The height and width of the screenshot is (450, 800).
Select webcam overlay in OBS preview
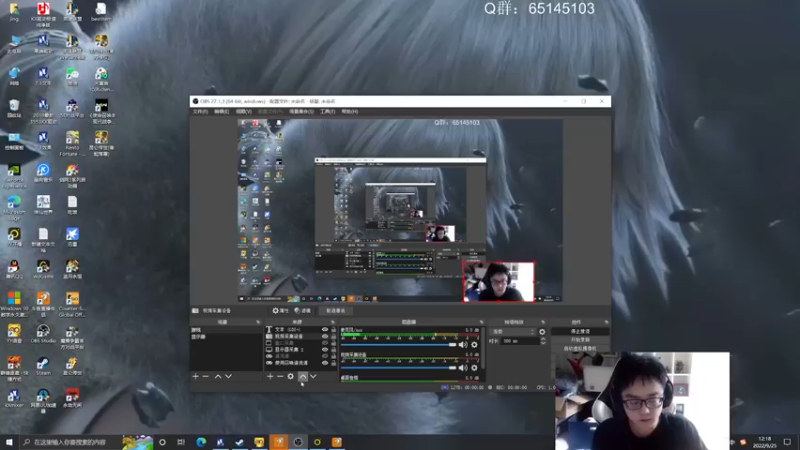[498, 282]
